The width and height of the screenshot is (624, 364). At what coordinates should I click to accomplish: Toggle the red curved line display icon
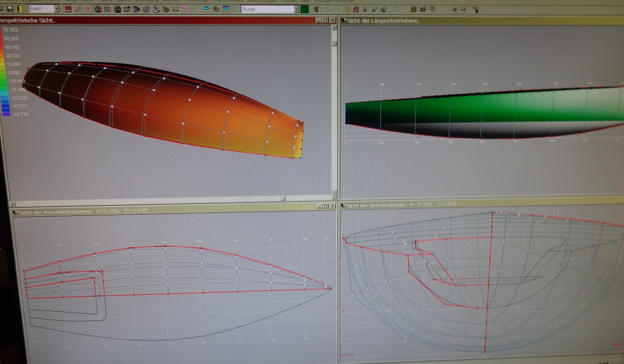(78, 9)
